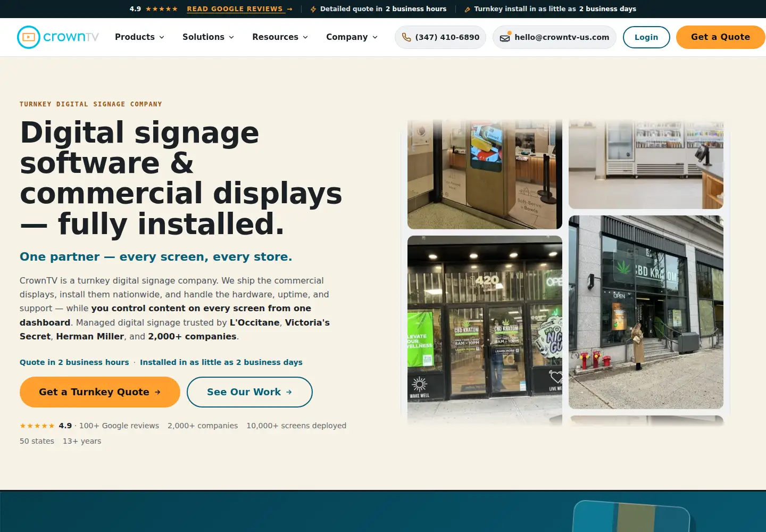Click the phone handset icon
The height and width of the screenshot is (532, 766).
(x=406, y=37)
